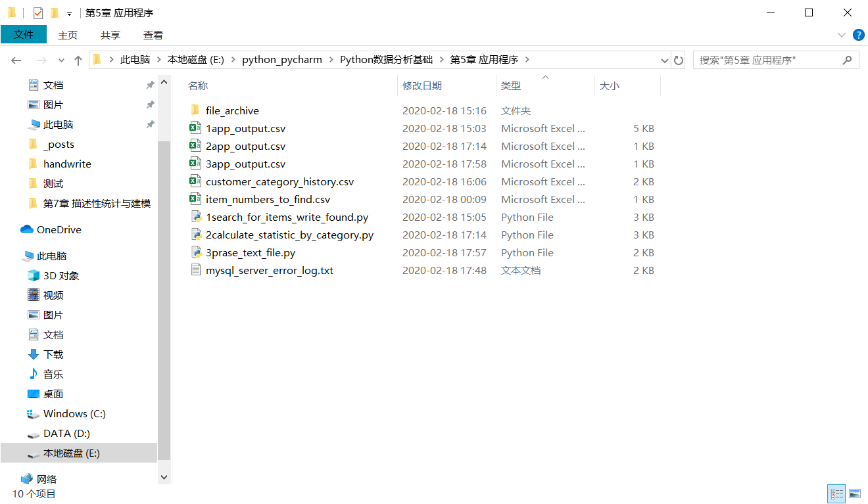This screenshot has width=868, height=504.
Task: Navigate to Python数据分析基础 in the breadcrumb
Action: 387,60
